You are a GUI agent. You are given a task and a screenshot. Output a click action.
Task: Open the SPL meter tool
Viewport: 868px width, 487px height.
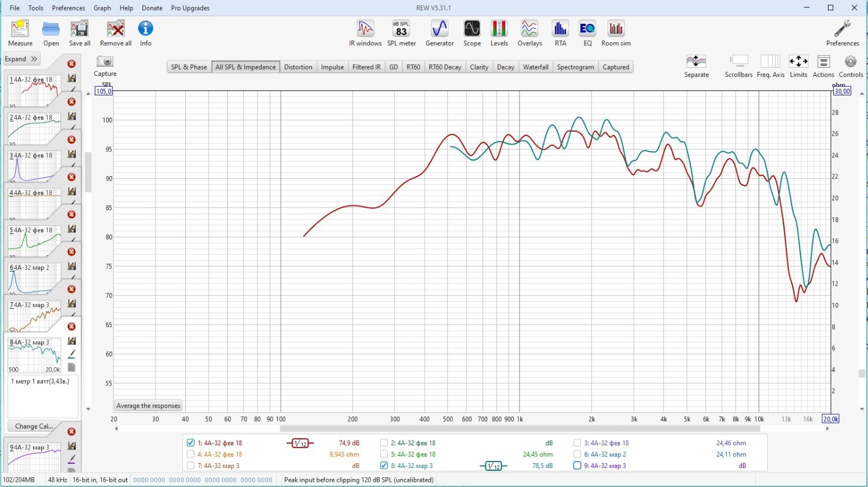(401, 34)
